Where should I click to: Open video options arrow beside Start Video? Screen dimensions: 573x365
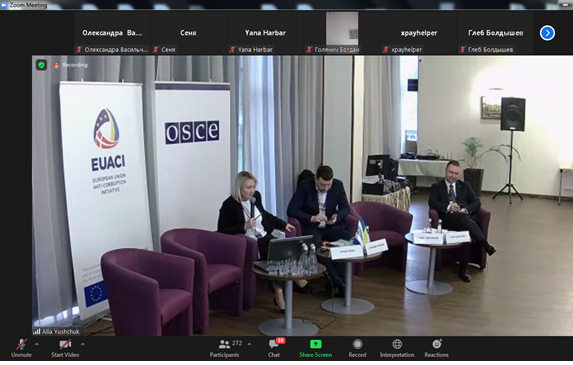click(x=83, y=344)
